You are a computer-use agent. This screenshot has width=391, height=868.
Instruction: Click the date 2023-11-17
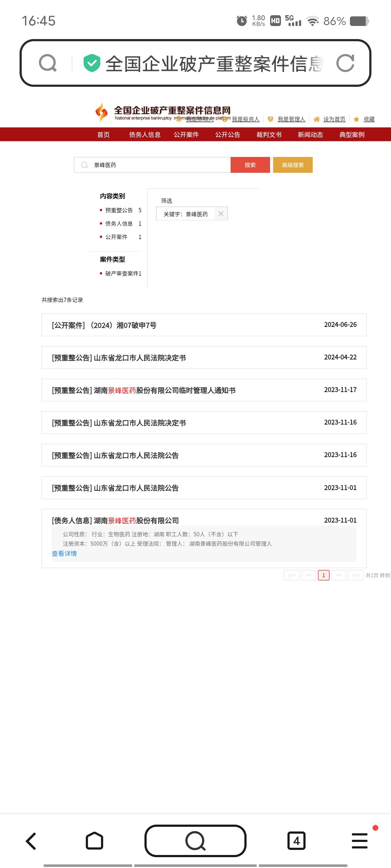click(x=340, y=390)
